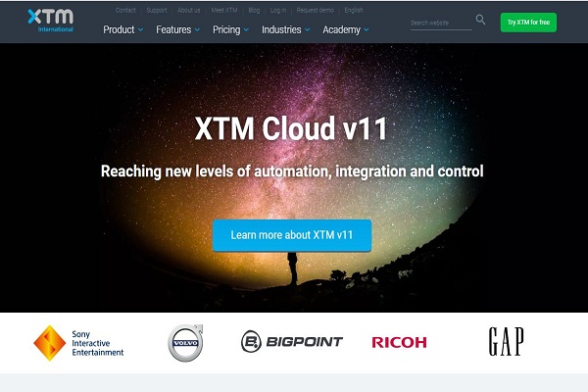Open the Blog link
The image size is (588, 392).
pyautogui.click(x=254, y=10)
